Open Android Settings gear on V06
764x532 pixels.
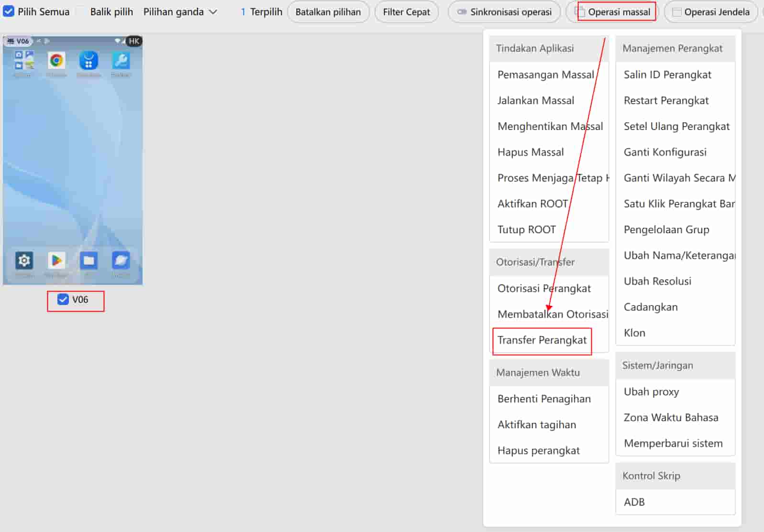coord(24,261)
